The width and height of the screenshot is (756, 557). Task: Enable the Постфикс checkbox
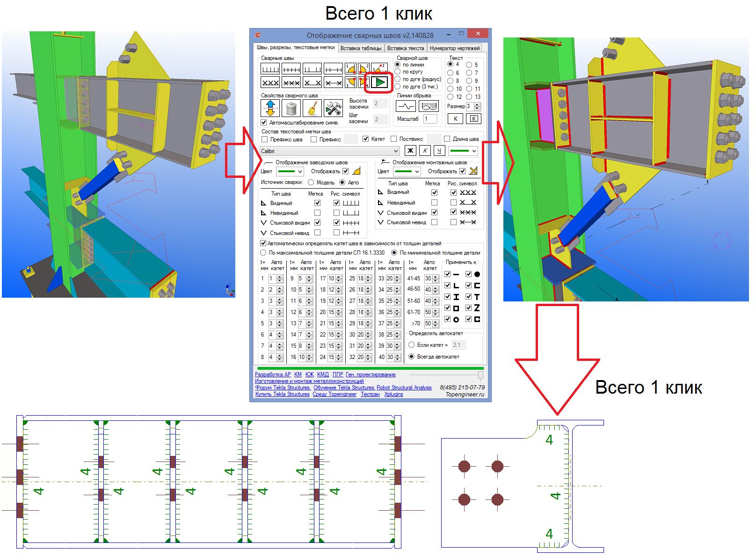tap(394, 139)
